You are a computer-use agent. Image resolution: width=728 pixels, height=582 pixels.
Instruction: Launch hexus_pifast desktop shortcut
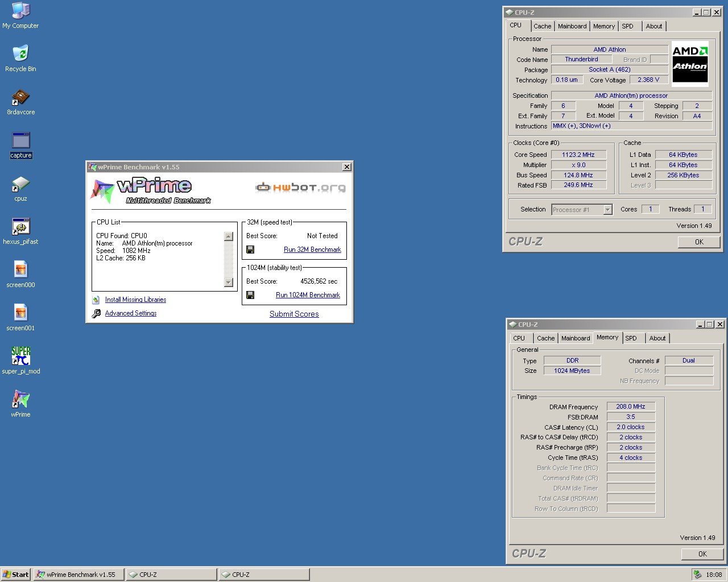pyautogui.click(x=20, y=231)
